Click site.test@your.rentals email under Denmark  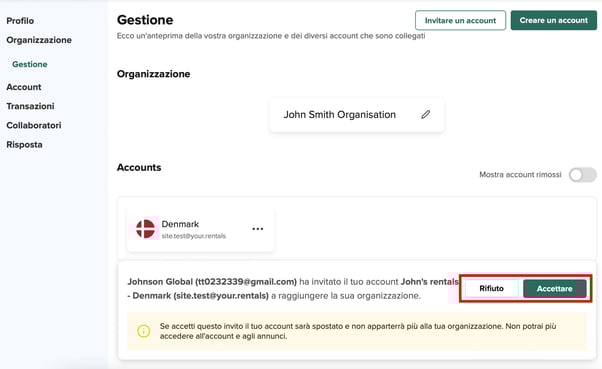(x=194, y=236)
